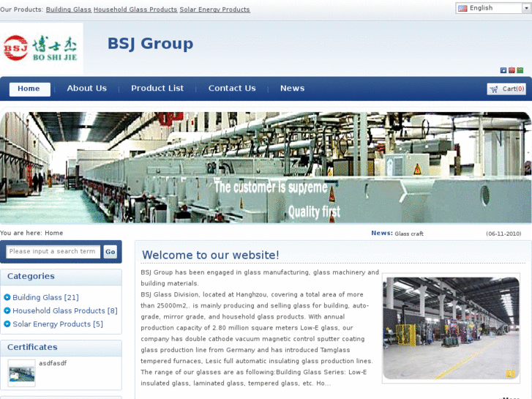The width and height of the screenshot is (532, 399).
Task: Click the Certificates panel header
Action: click(61, 347)
